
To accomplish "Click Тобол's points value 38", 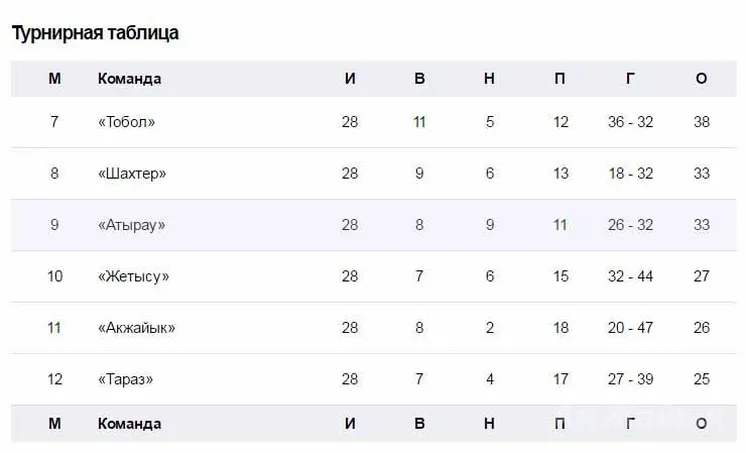I will click(x=701, y=122).
